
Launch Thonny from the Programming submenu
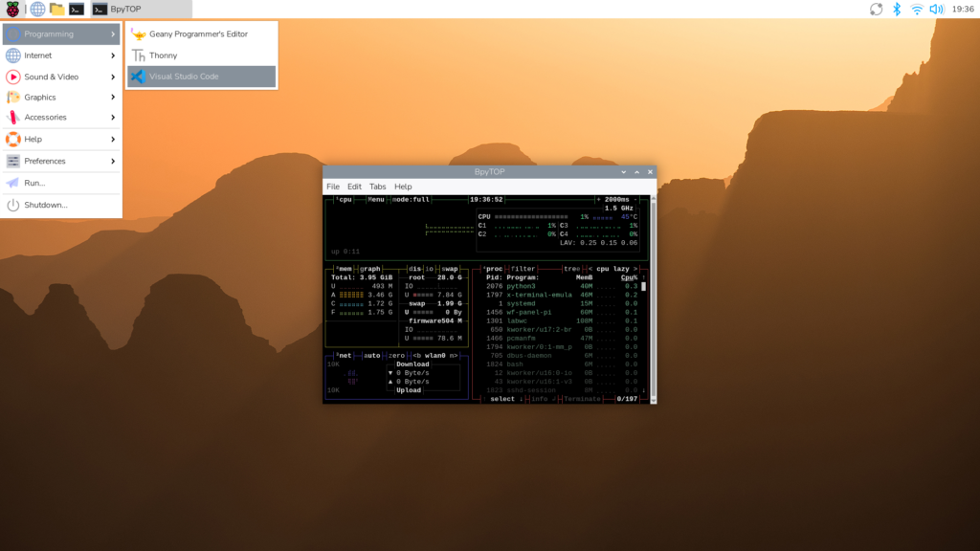pos(201,55)
